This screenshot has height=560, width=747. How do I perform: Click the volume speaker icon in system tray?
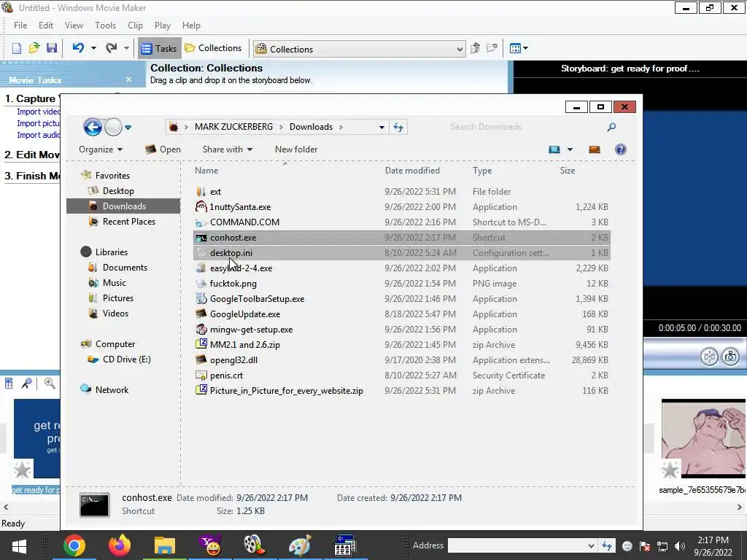pyautogui.click(x=680, y=546)
